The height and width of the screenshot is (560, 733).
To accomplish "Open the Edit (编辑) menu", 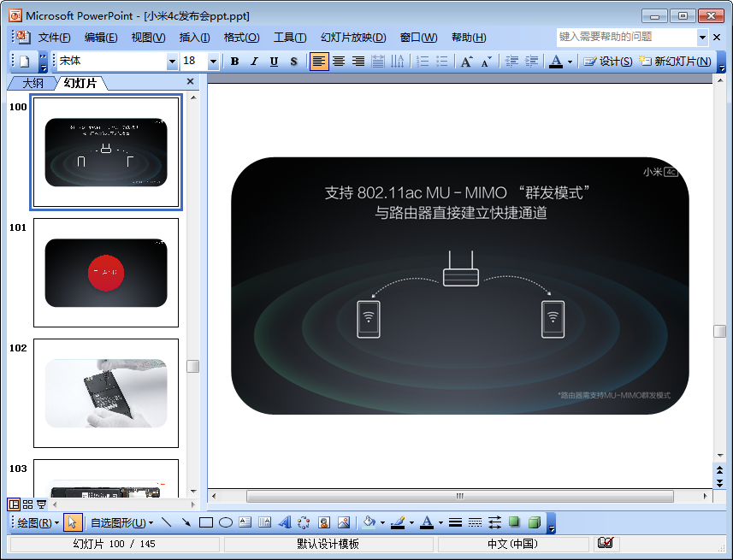I will click(101, 38).
